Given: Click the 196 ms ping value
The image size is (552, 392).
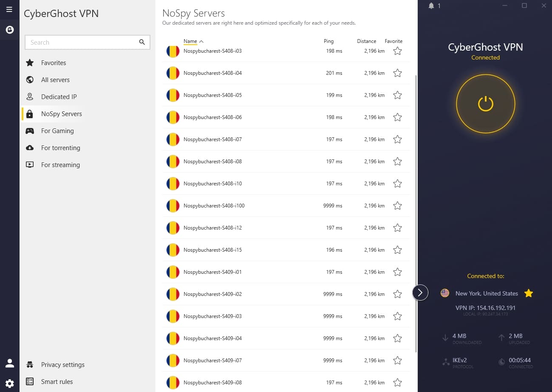Looking at the screenshot, I should (x=334, y=250).
